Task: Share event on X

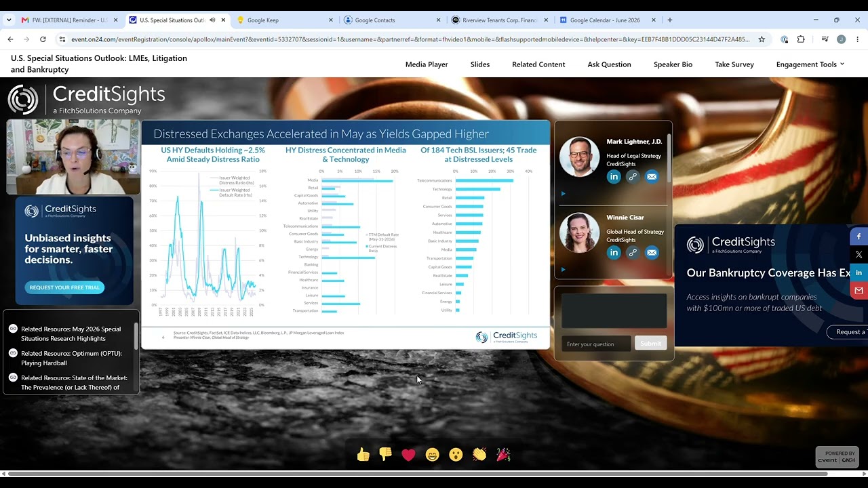Action: pos(859,255)
